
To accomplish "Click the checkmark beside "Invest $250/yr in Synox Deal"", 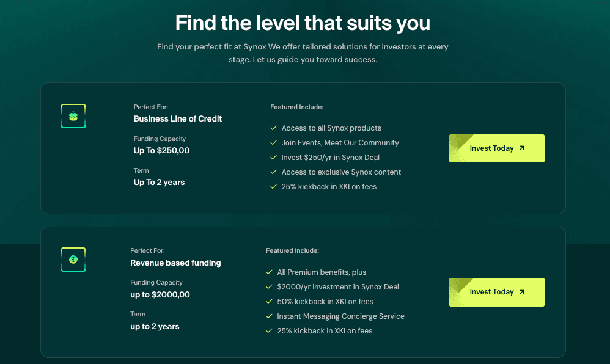I will click(x=274, y=158).
